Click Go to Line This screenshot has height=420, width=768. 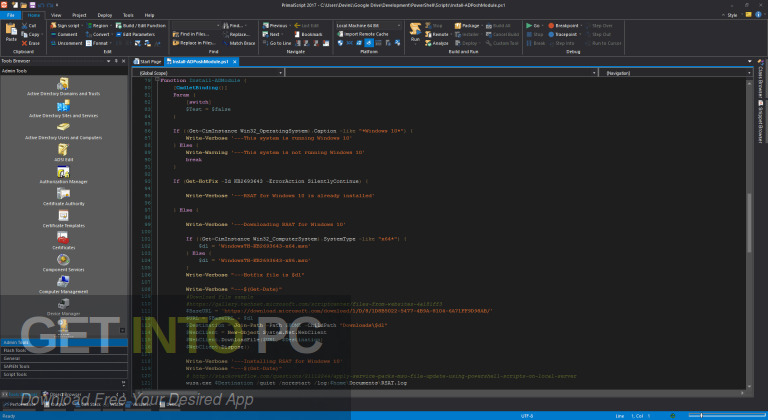tap(277, 43)
